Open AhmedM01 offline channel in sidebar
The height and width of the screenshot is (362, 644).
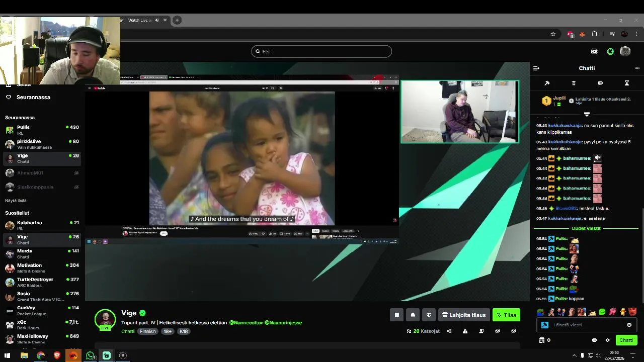click(42, 173)
